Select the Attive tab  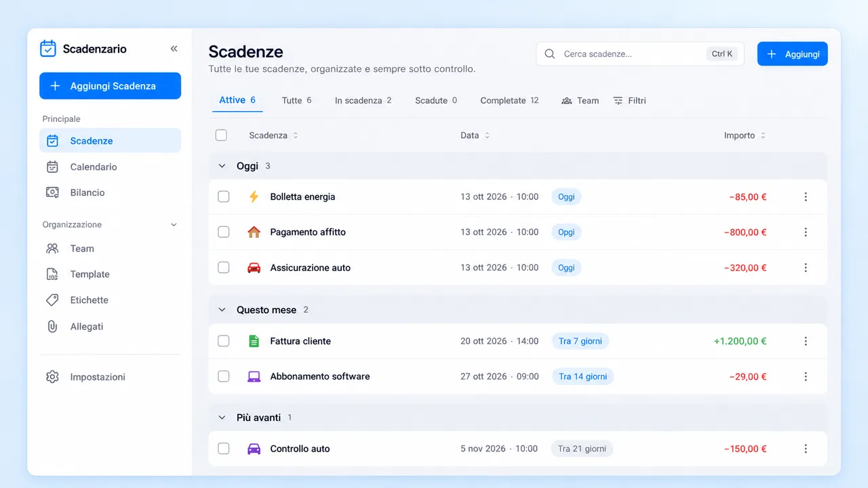click(237, 100)
